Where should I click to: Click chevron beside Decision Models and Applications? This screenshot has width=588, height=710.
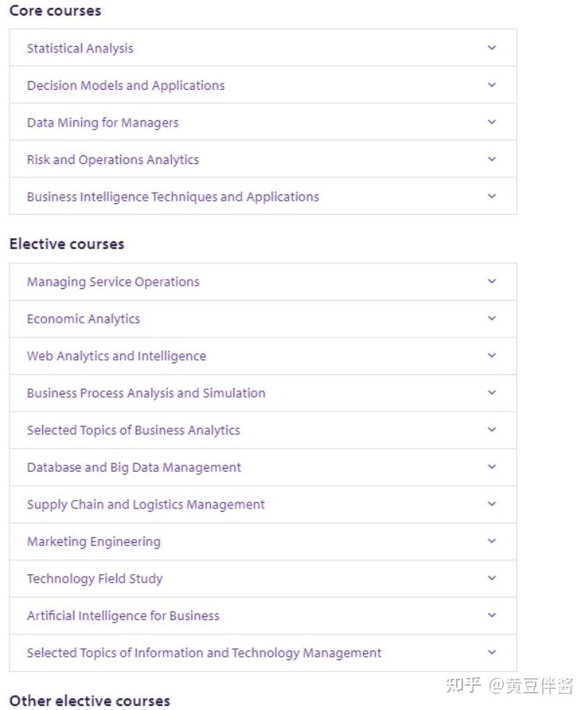click(x=491, y=84)
